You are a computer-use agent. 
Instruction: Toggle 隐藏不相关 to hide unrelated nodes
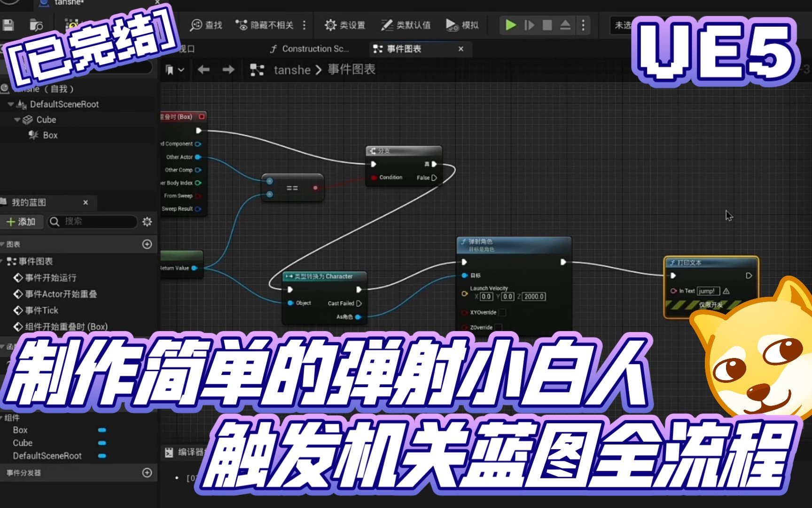click(265, 25)
